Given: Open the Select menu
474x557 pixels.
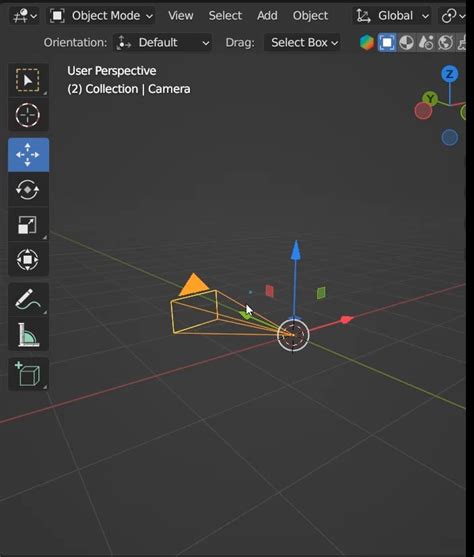Looking at the screenshot, I should pos(225,16).
